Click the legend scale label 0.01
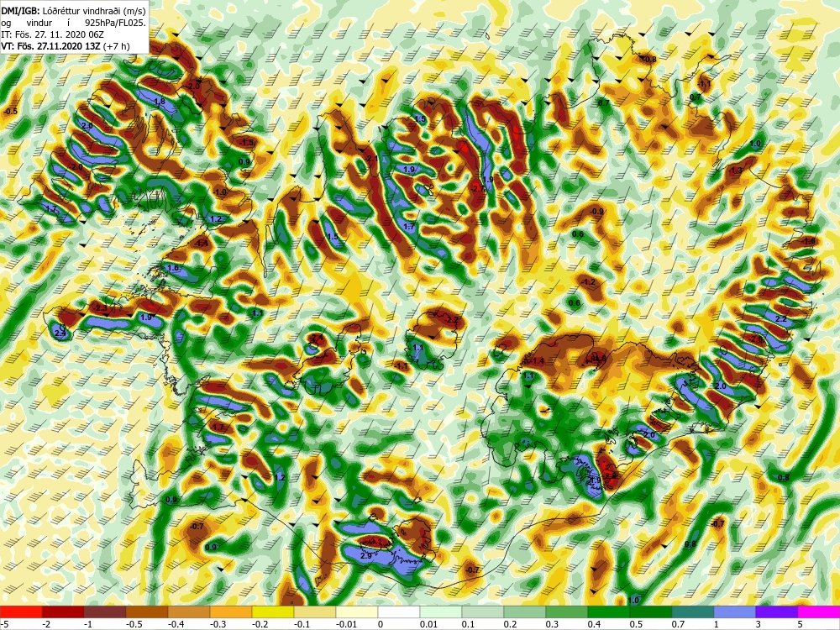This screenshot has height=630, width=840. [428, 624]
